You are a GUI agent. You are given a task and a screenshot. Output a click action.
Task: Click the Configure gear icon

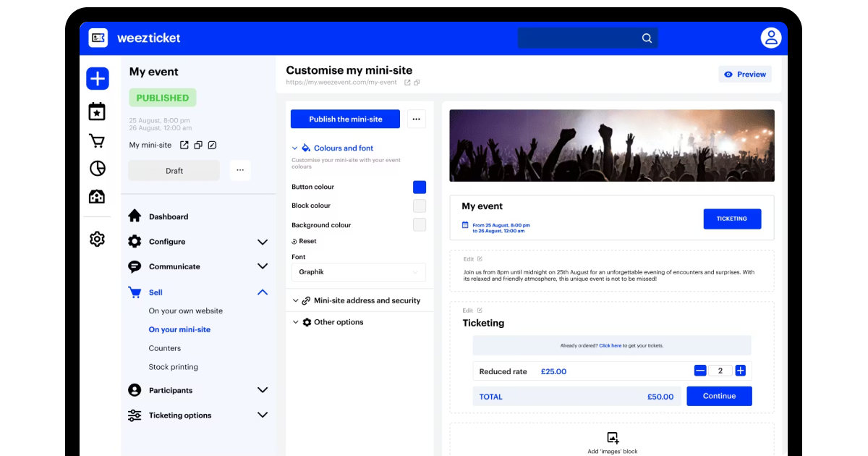click(135, 241)
